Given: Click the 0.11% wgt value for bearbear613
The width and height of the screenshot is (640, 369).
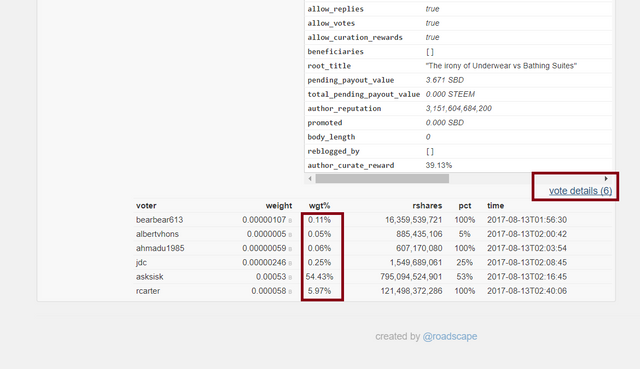Looking at the screenshot, I should [319, 220].
